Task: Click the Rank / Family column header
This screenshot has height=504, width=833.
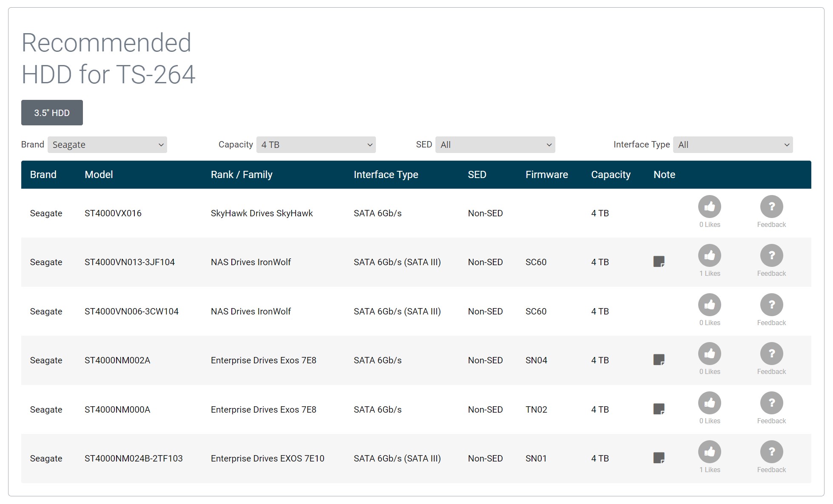Action: 242,175
